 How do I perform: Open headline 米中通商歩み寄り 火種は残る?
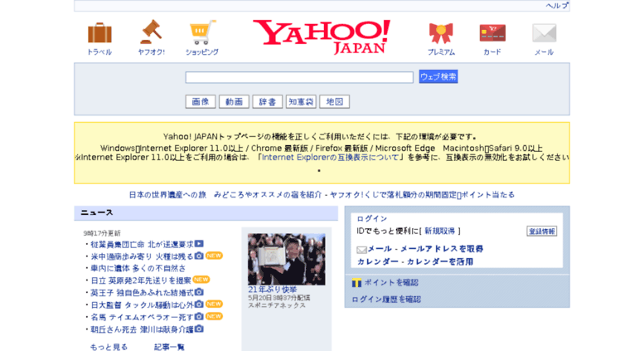pos(142,256)
